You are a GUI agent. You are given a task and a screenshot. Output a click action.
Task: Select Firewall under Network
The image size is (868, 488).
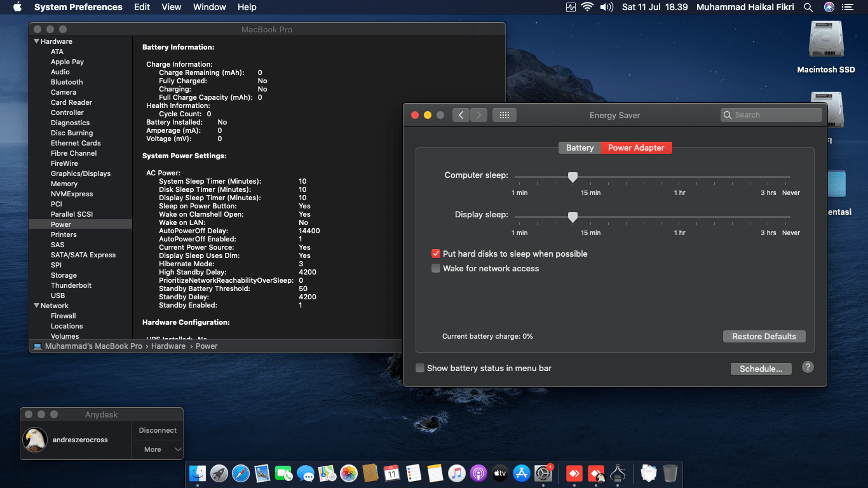(64, 316)
